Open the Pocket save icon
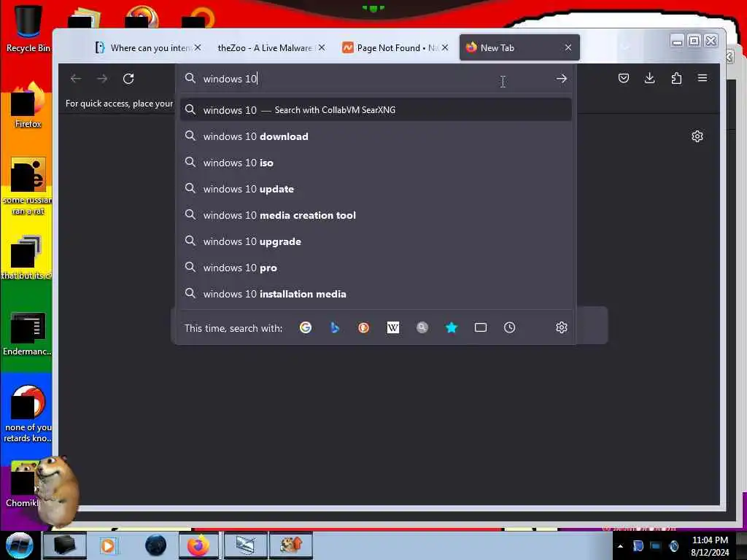The width and height of the screenshot is (747, 560). tap(623, 78)
